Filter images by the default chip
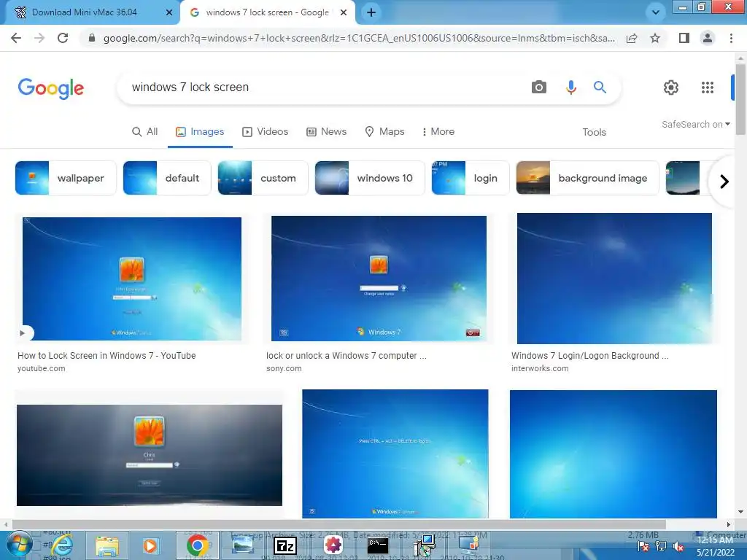The width and height of the screenshot is (747, 560). (x=167, y=178)
